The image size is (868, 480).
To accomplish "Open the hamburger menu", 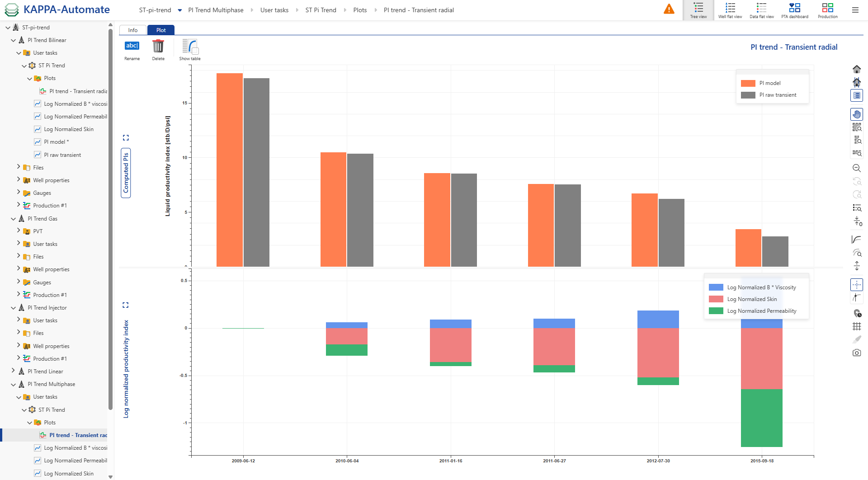I will (855, 10).
